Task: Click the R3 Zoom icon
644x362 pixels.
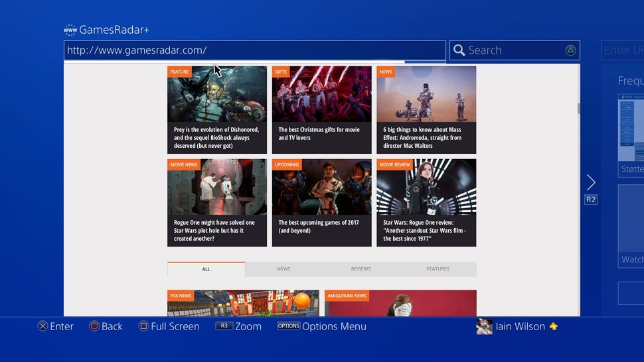Action: point(224,326)
